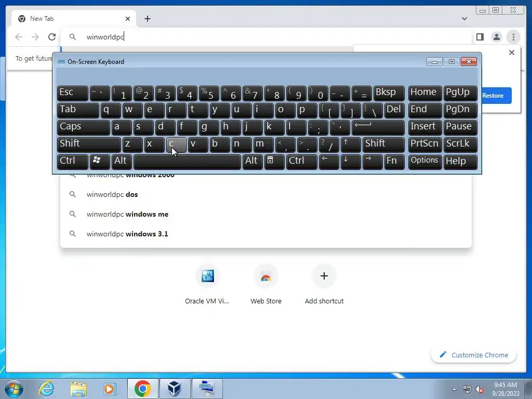Click the down arrow key
This screenshot has width=532, height=399.
coord(351,162)
